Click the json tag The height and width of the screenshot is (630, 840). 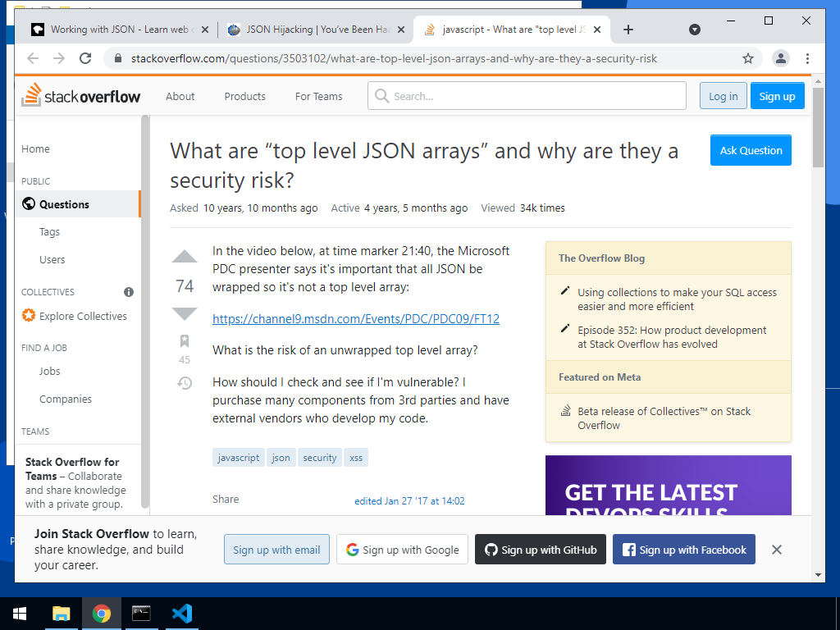281,458
